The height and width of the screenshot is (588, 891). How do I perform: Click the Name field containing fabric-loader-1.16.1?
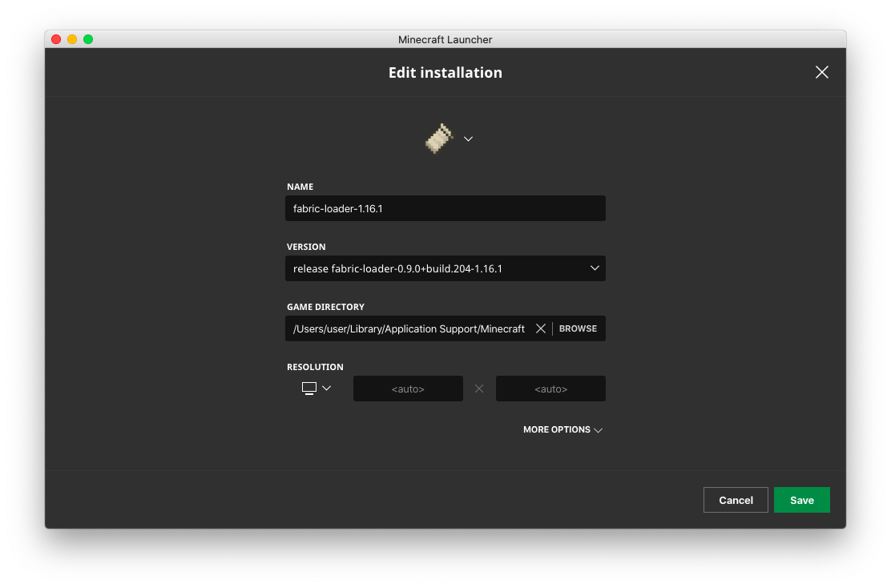pos(445,208)
